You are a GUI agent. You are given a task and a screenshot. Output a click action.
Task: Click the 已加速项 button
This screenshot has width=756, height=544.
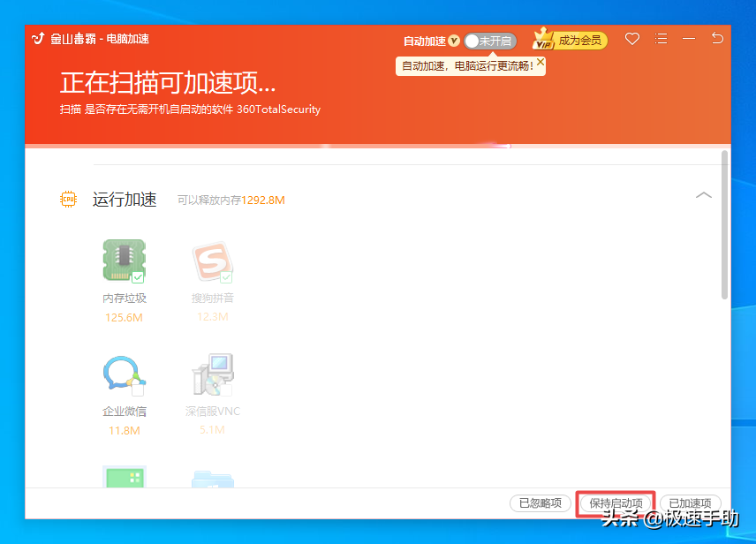[x=690, y=502]
